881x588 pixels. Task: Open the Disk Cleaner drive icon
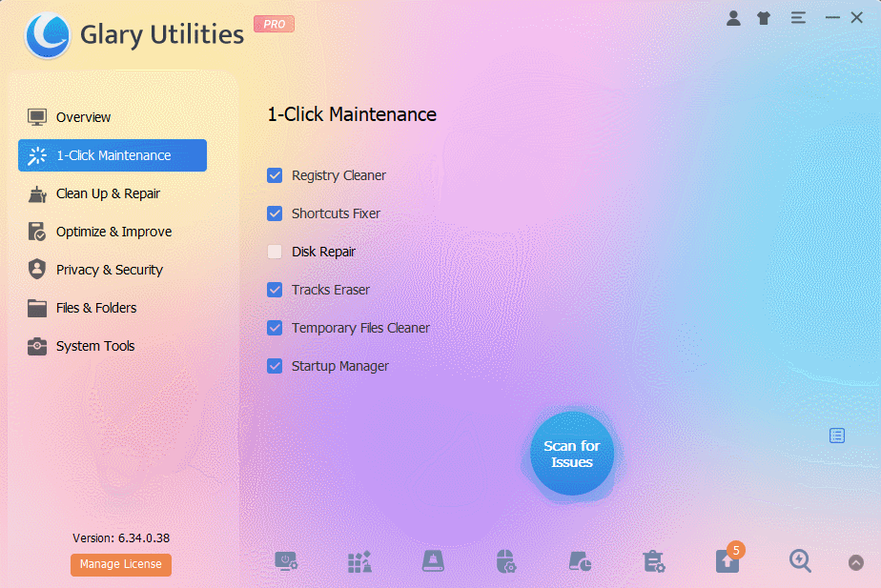[x=433, y=561]
